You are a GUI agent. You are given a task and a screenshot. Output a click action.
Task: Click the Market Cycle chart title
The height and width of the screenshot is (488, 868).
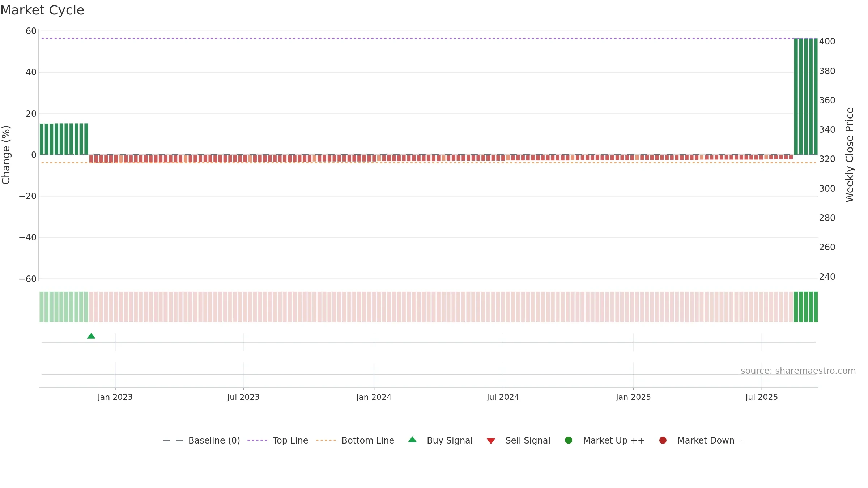[42, 10]
